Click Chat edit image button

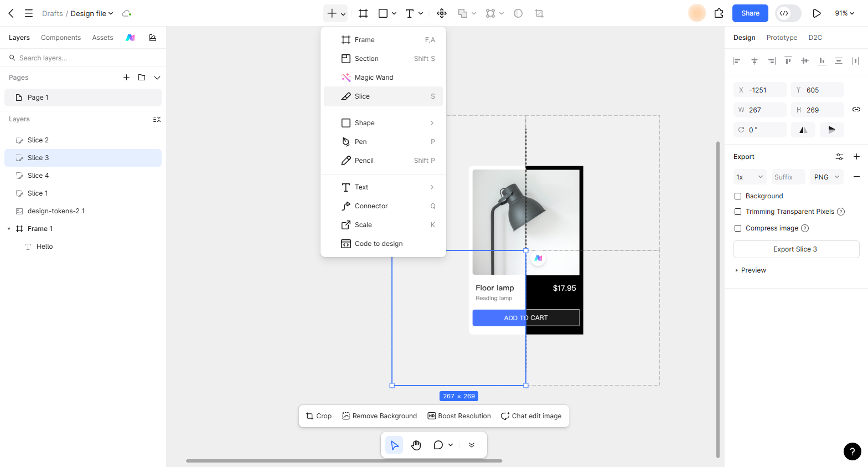point(531,416)
